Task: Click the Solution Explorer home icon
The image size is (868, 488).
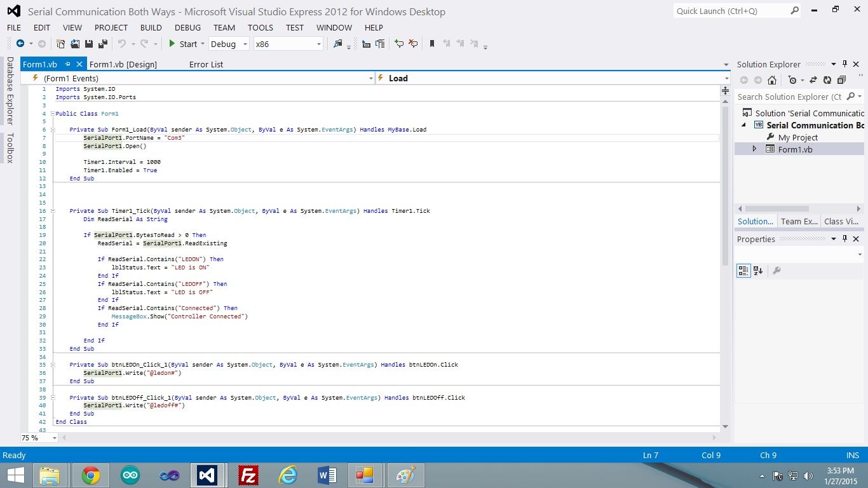Action: [773, 80]
